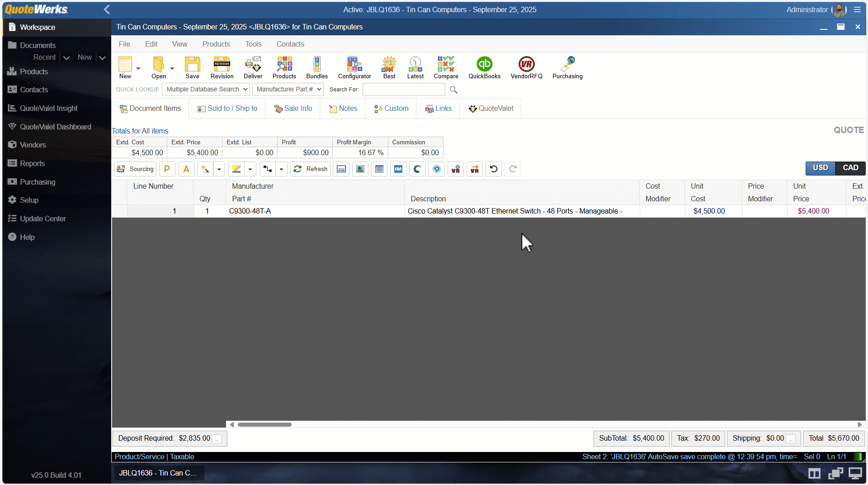Collapse the sidebar with the chevron arrow
This screenshot has width=868, height=485.
click(x=107, y=10)
